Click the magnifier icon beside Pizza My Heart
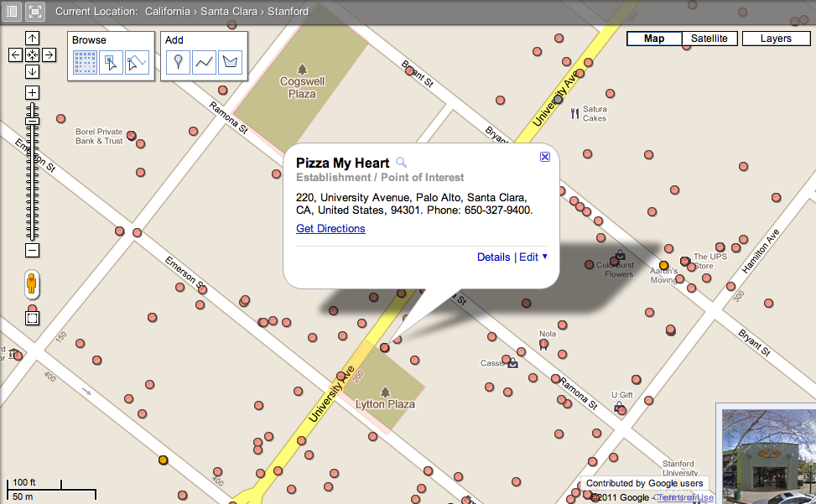The height and width of the screenshot is (504, 816). point(401,163)
